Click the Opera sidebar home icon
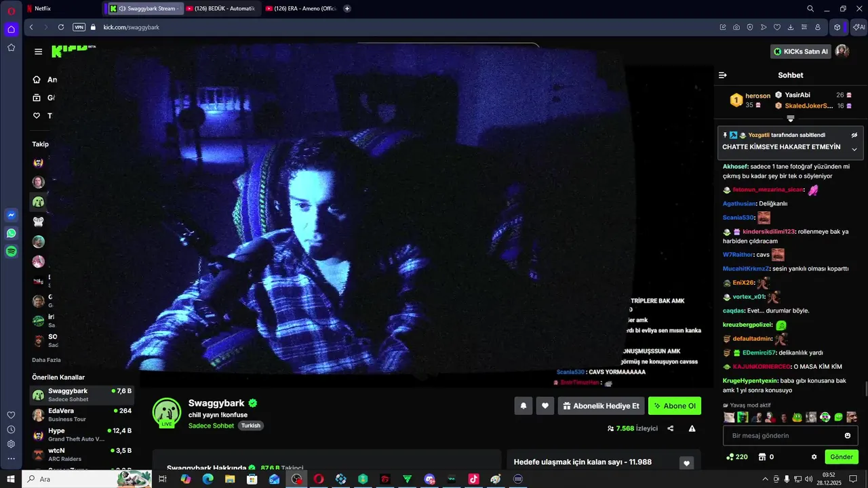 (x=11, y=29)
